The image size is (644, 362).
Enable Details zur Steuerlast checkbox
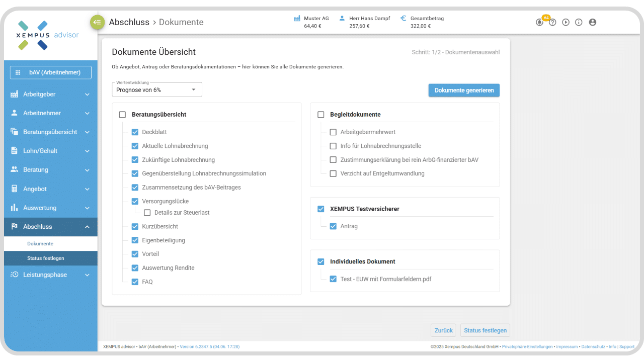click(x=147, y=213)
